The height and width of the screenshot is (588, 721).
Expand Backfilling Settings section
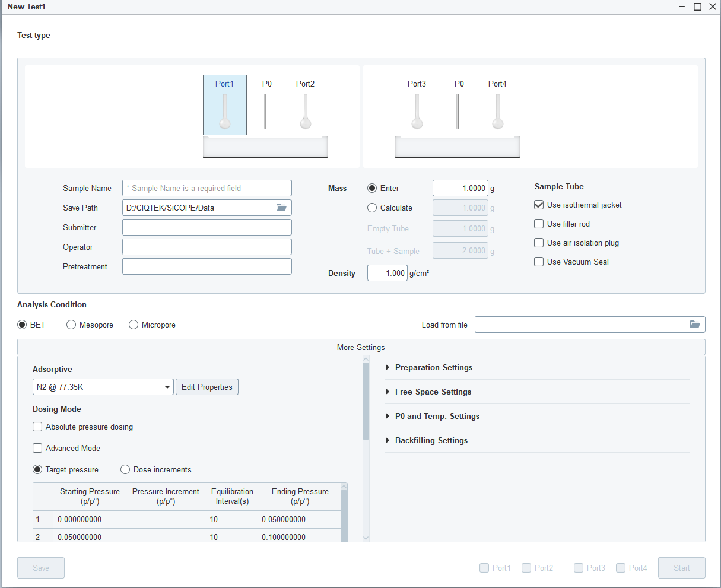point(431,440)
